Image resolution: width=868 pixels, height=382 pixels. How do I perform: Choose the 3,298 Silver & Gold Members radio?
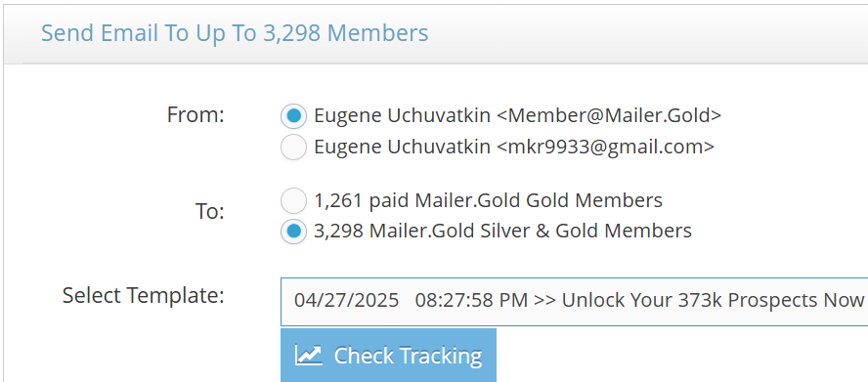tap(293, 232)
